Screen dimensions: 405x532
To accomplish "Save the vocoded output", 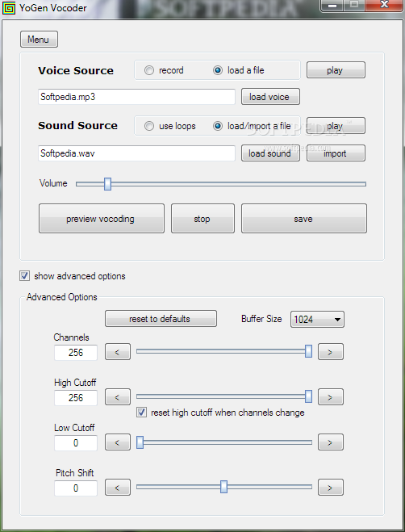I will pyautogui.click(x=304, y=219).
